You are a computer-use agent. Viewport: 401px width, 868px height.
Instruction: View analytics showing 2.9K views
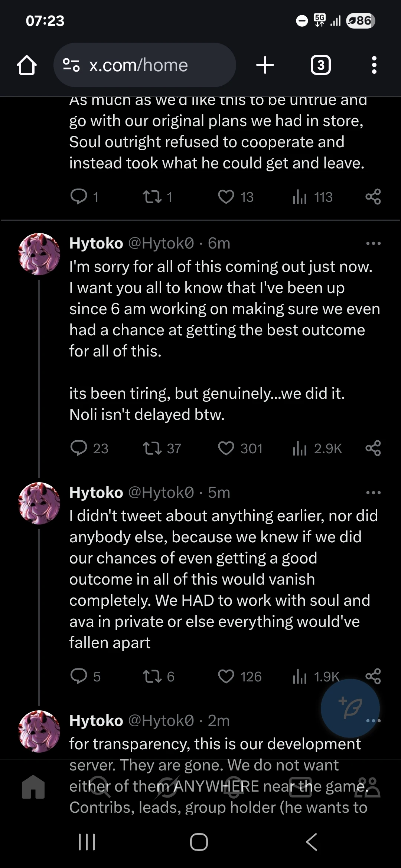tap(299, 448)
